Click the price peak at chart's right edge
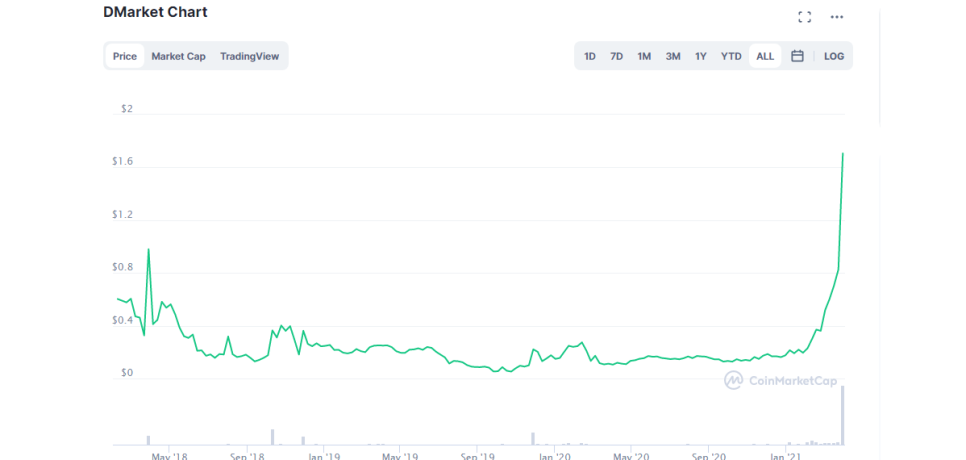Viewport: 966px width, 460px height. (843, 154)
